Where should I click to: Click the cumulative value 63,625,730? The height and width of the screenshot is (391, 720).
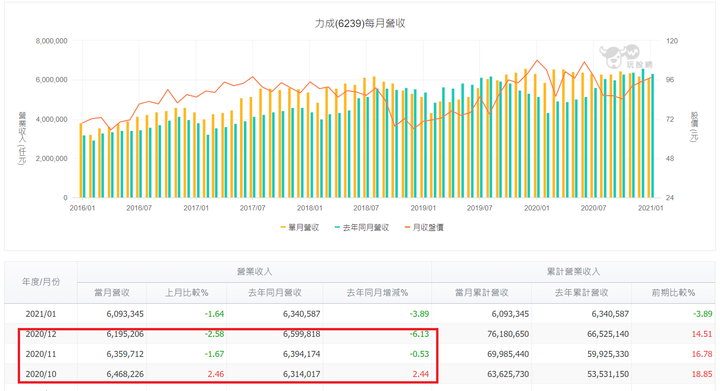(x=508, y=374)
